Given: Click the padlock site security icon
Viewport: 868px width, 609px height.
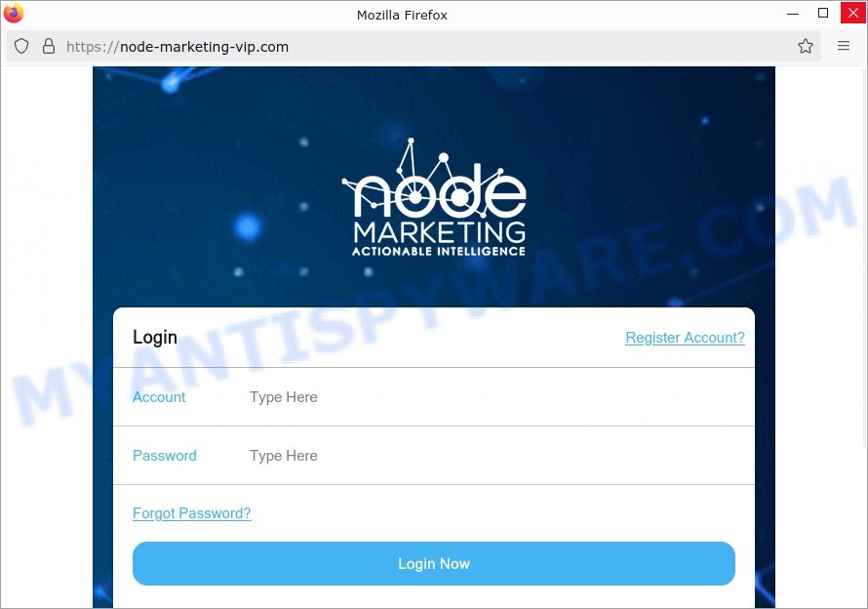Looking at the screenshot, I should 49,46.
